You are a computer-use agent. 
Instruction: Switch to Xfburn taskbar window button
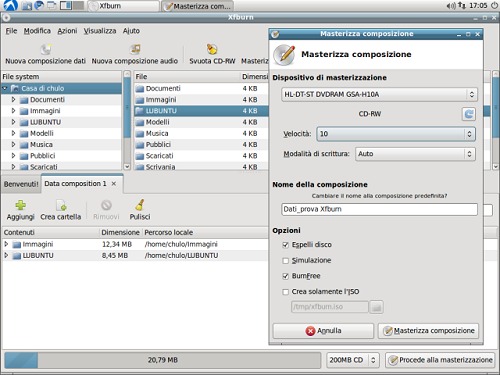[123, 6]
